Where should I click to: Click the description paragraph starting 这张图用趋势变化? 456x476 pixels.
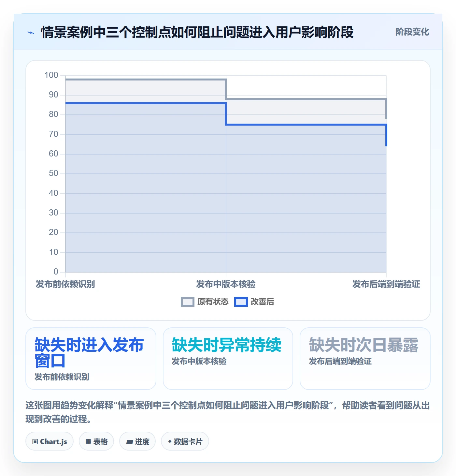click(x=228, y=412)
